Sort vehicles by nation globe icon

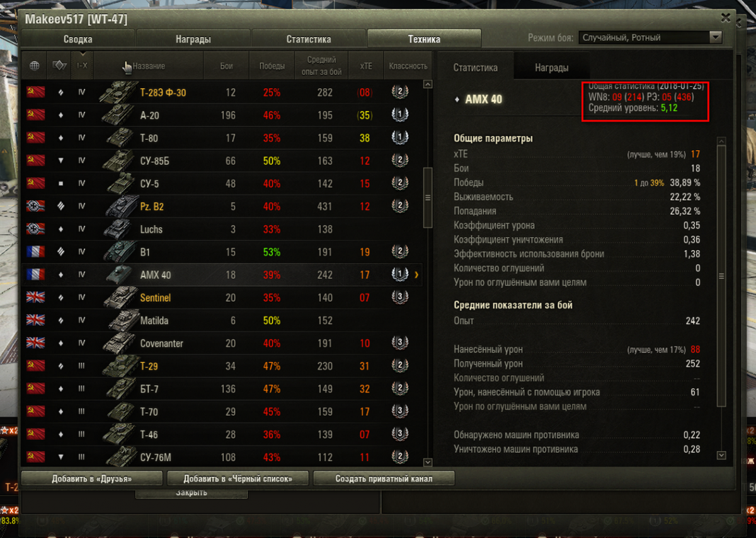click(x=35, y=66)
